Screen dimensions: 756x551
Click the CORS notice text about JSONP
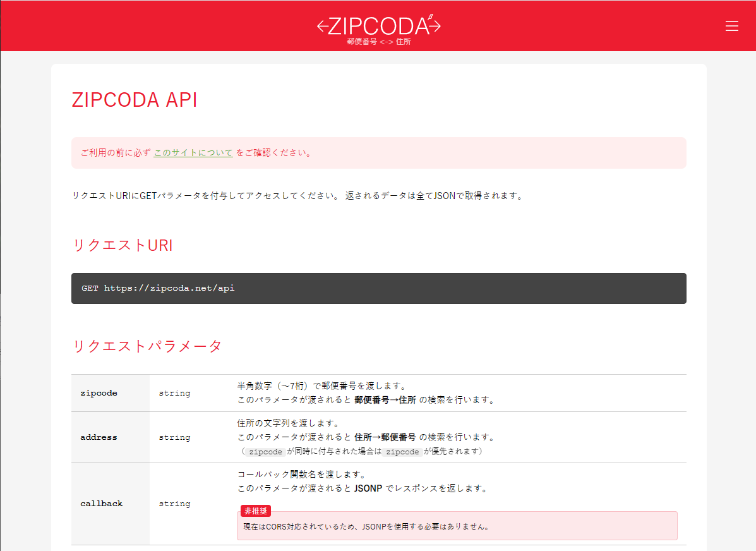366,526
